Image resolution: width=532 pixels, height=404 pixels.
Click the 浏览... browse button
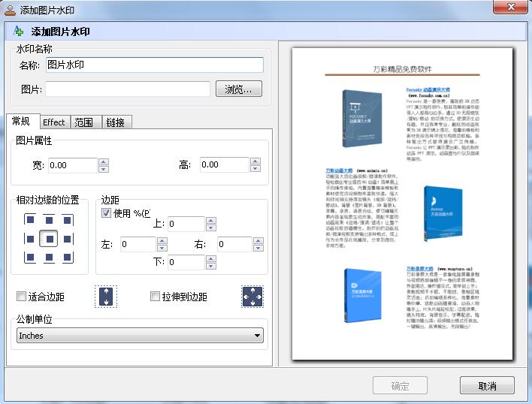tap(239, 89)
